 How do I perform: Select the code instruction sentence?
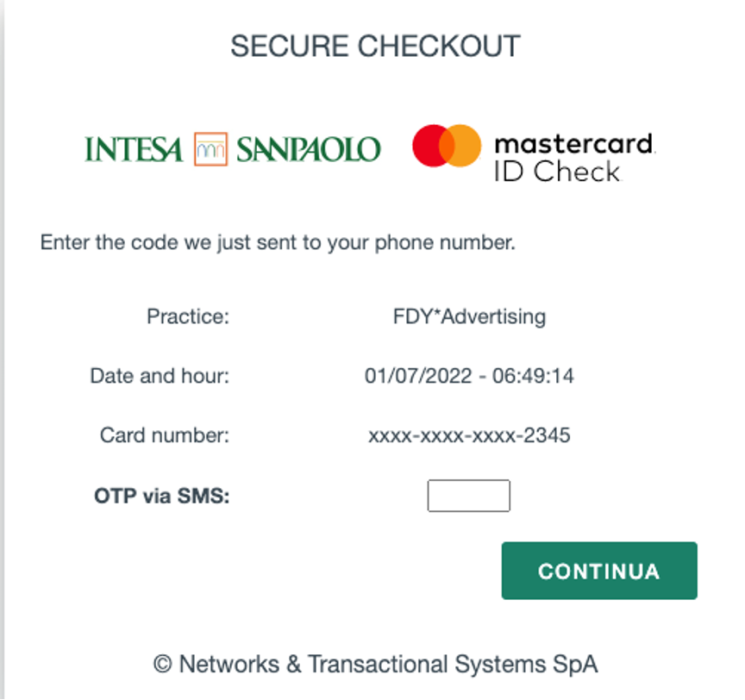(x=278, y=243)
